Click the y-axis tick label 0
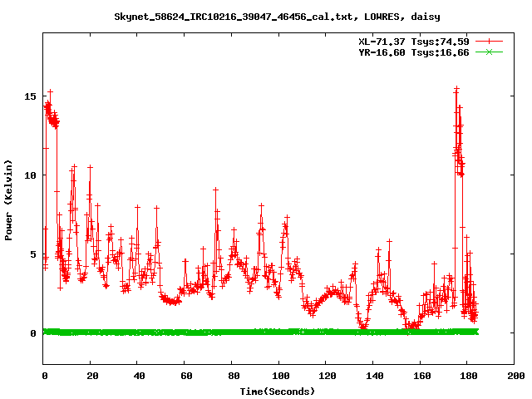The width and height of the screenshot is (532, 399). click(33, 333)
